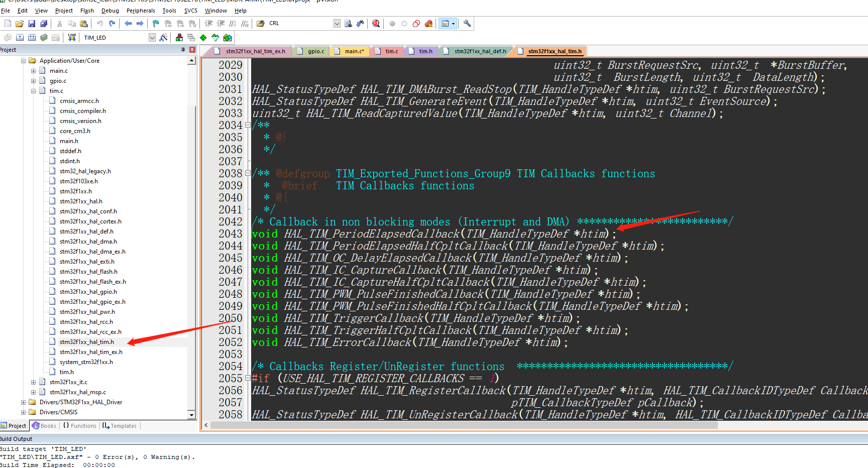Launch Pack Installer from the toolbar
This screenshot has width=868, height=468.
tap(228, 38)
